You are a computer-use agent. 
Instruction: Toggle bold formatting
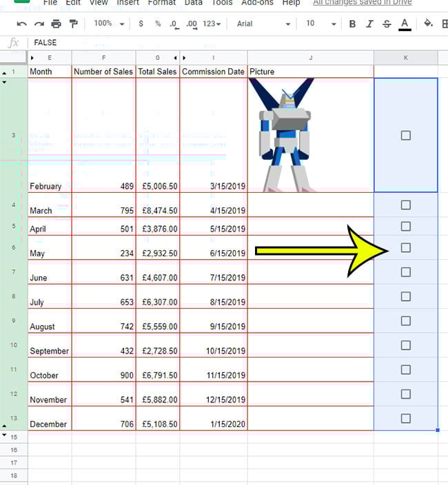352,24
